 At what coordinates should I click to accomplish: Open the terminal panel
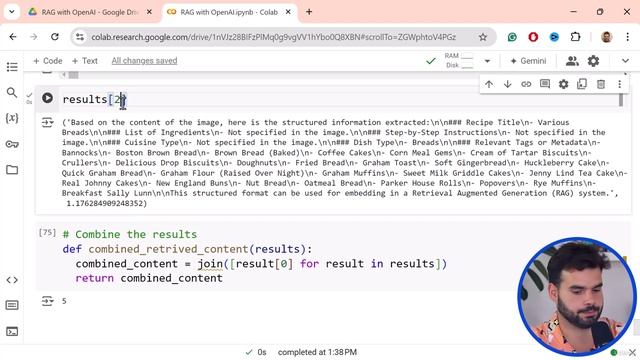click(12, 331)
